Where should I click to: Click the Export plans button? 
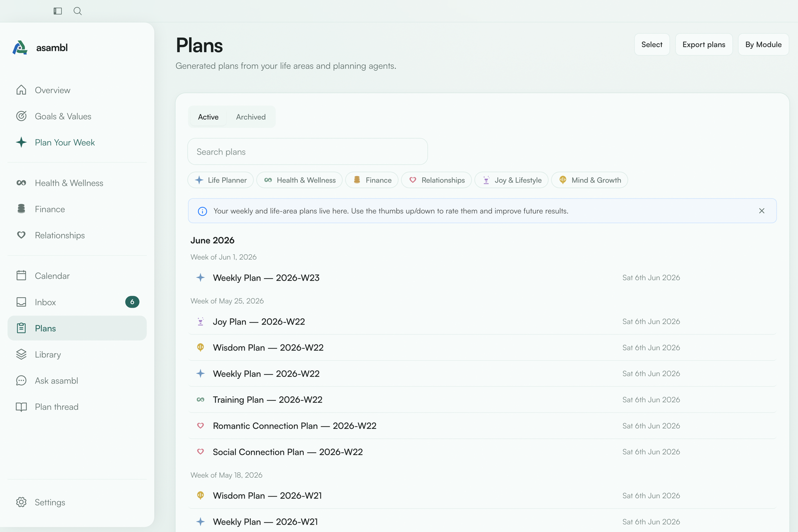[704, 44]
